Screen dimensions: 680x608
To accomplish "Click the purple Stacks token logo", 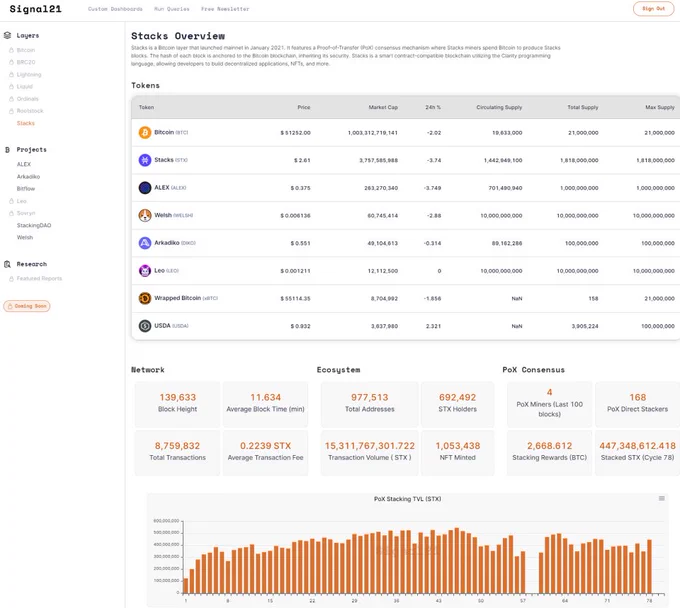I will click(145, 160).
